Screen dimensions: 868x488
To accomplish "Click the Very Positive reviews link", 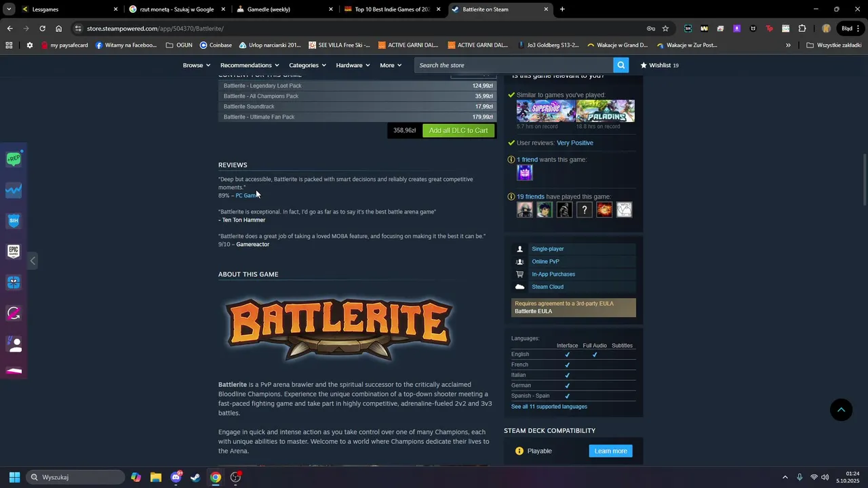I will (x=575, y=143).
